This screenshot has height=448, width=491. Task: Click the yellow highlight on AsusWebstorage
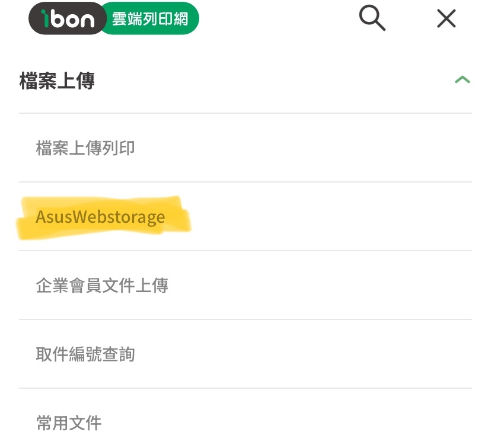coord(103,217)
